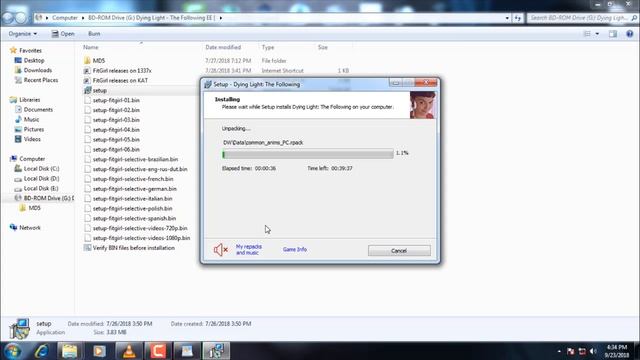The image size is (640, 360).
Task: Click the installer progress bar
Action: click(308, 154)
